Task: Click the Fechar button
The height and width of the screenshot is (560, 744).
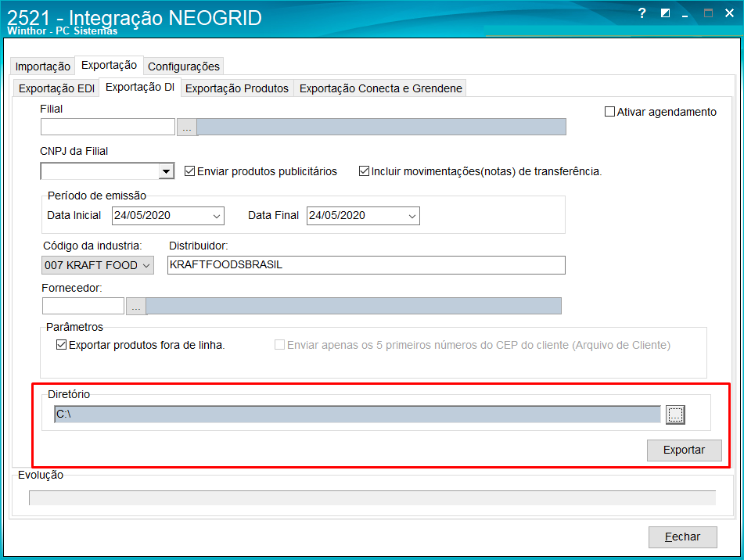Action: coord(683,537)
